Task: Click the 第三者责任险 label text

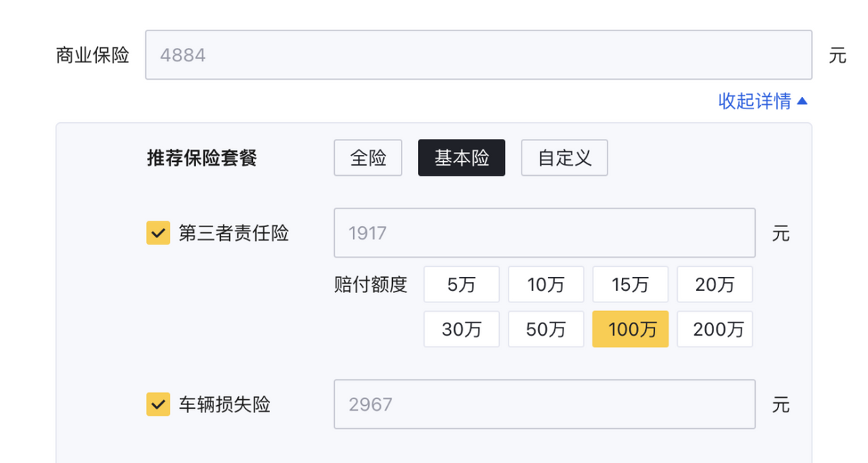Action: pos(234,234)
